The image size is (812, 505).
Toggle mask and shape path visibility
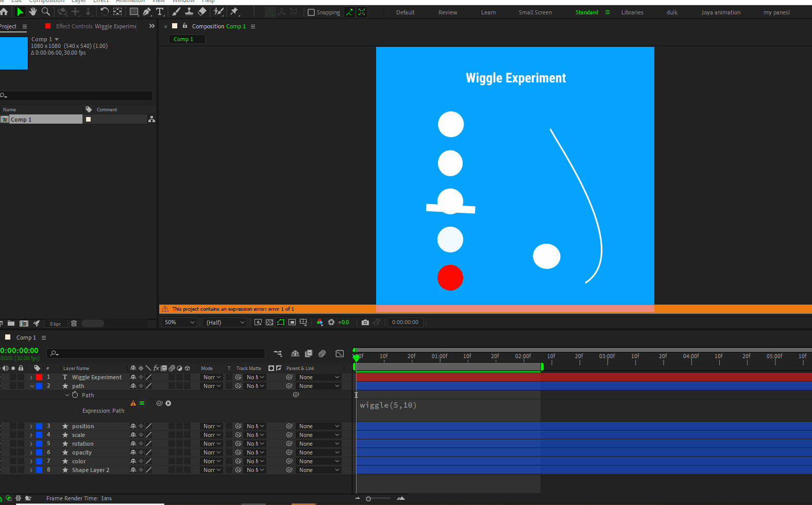[x=281, y=323]
